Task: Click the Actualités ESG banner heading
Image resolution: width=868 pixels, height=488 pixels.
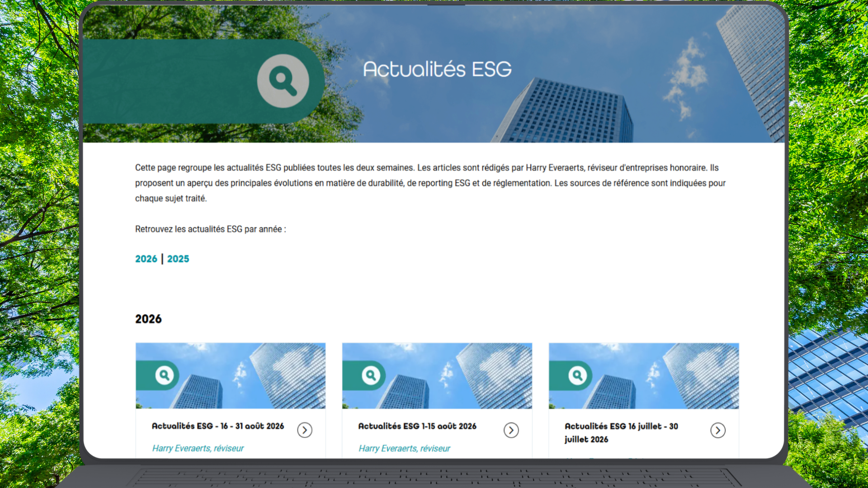Action: click(x=437, y=69)
